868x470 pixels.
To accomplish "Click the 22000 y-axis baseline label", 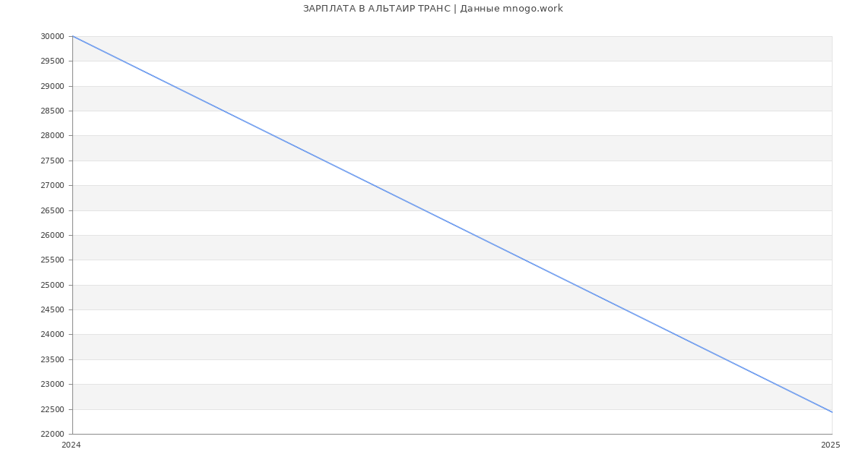I will click(x=52, y=434).
